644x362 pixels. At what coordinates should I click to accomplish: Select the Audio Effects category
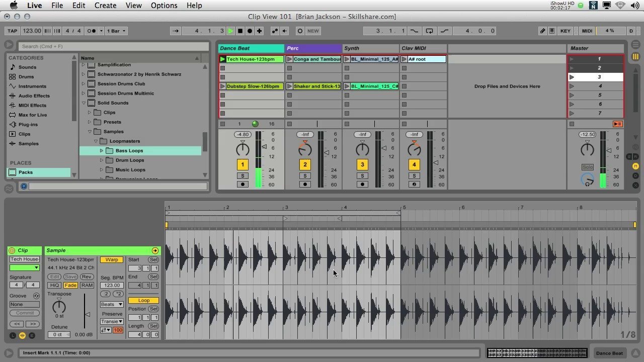point(34,96)
